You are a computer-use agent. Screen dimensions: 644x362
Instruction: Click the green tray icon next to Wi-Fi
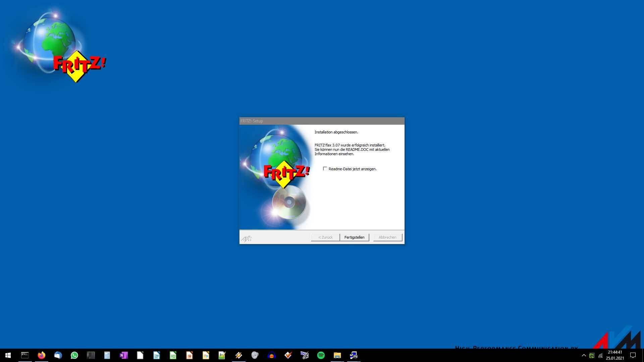(592, 355)
